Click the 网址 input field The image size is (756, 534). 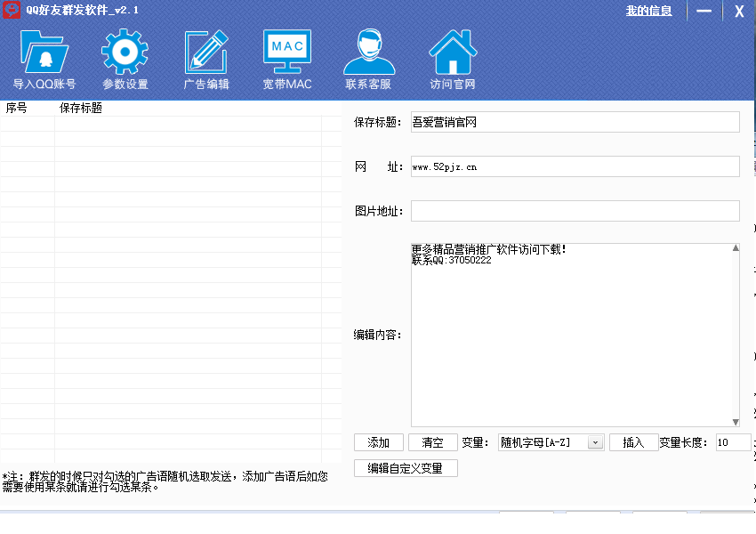[x=575, y=166]
